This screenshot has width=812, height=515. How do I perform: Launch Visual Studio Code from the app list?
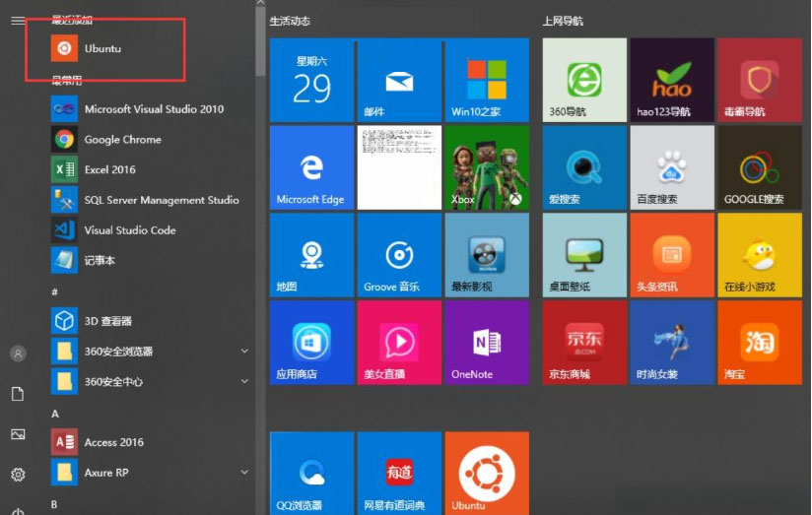(129, 229)
